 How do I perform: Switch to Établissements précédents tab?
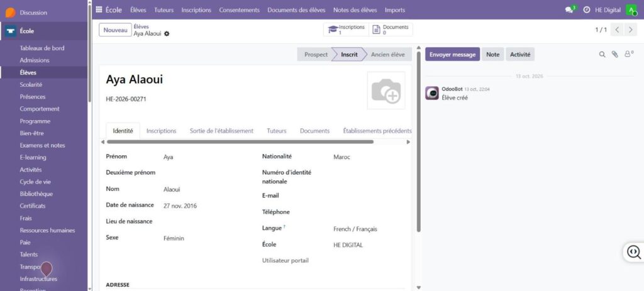point(377,131)
